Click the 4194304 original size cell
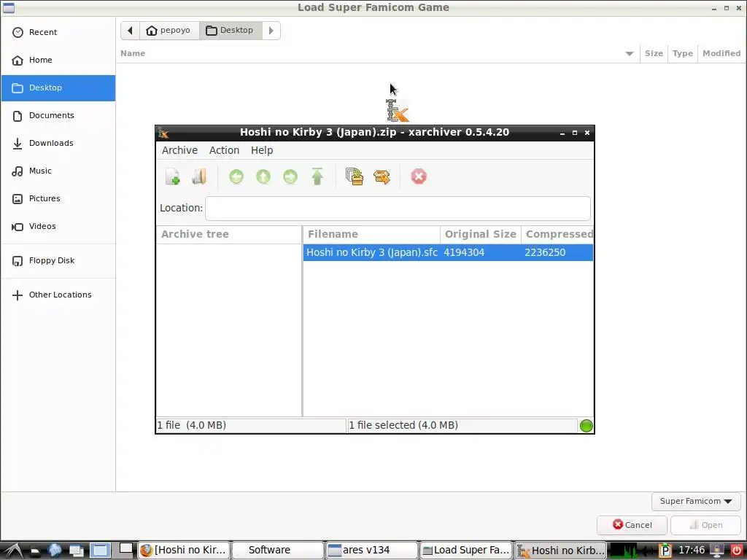The width and height of the screenshot is (747, 560). click(464, 252)
